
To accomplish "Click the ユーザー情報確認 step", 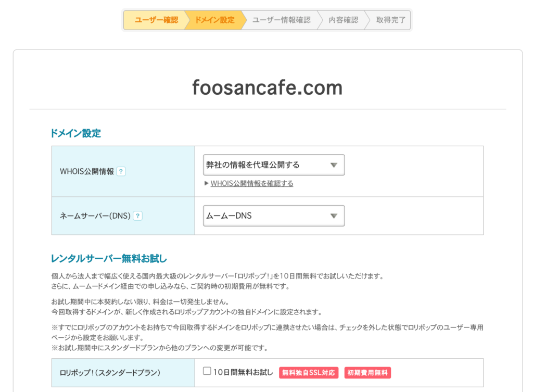I will (x=281, y=20).
